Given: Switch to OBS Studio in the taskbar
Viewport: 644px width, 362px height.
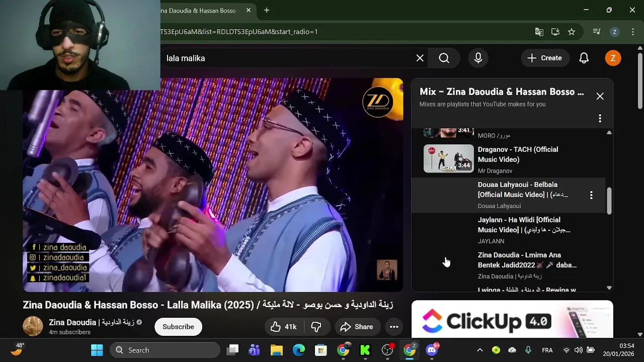Looking at the screenshot, I should click(x=387, y=350).
